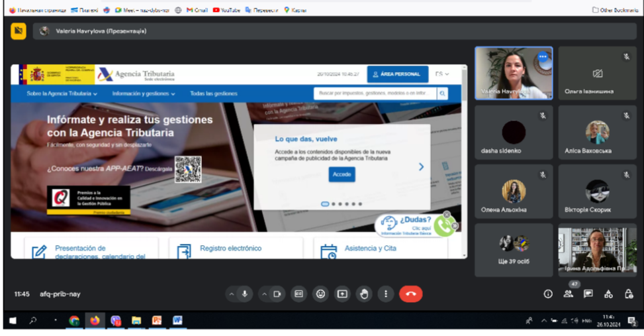Open 'Asistencia y Cita' card

(381, 249)
